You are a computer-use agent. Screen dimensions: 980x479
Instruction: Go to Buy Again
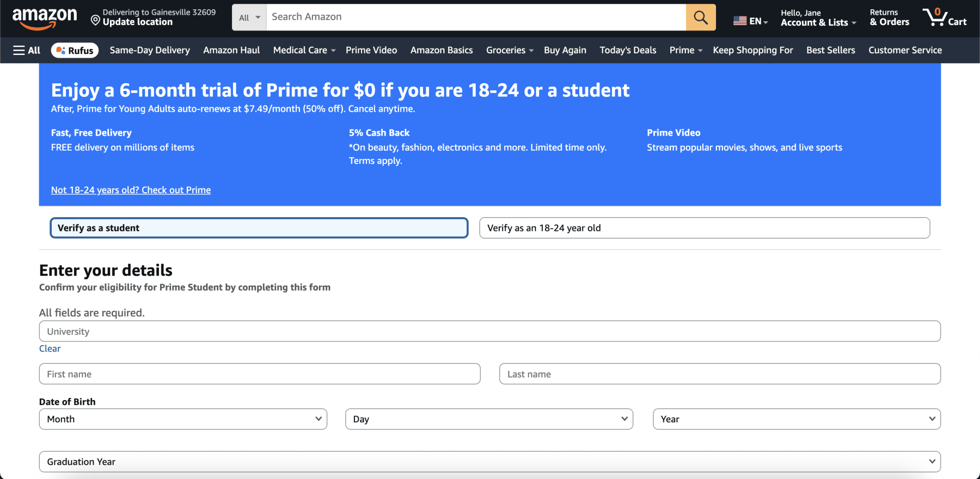[565, 50]
